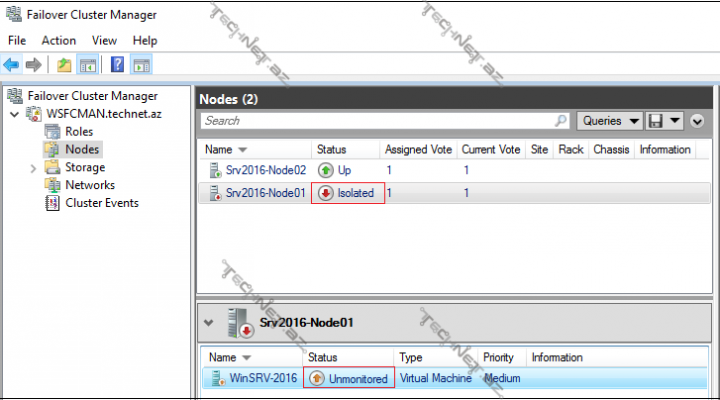Click the red Isolated status icon

pyautogui.click(x=326, y=193)
